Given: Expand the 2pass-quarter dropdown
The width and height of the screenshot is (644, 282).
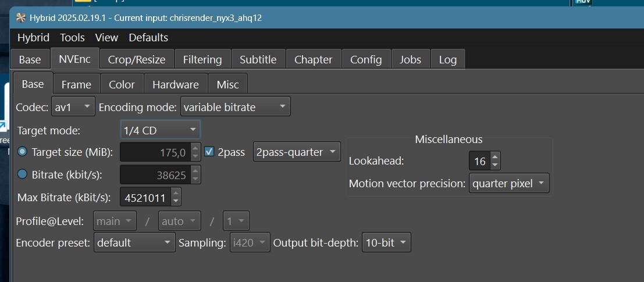Looking at the screenshot, I should coord(297,152).
